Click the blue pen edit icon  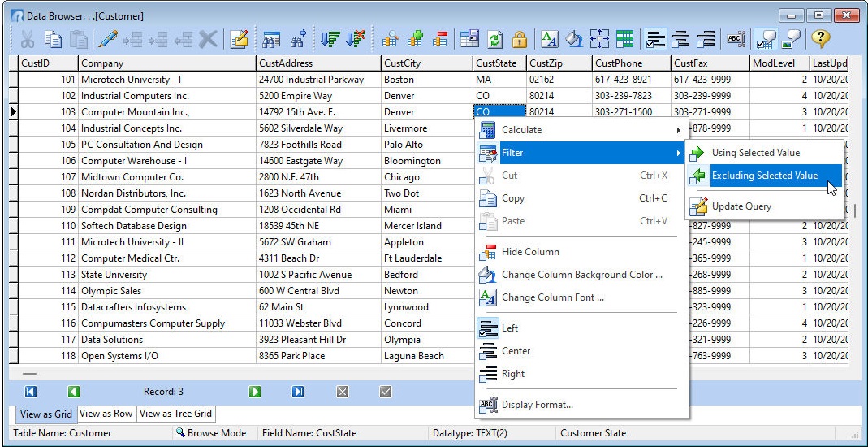(108, 39)
